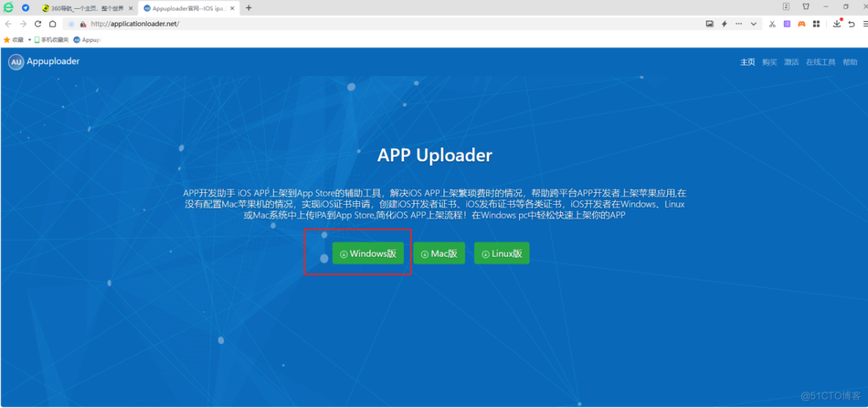Download the Windows版 installer

click(x=368, y=253)
